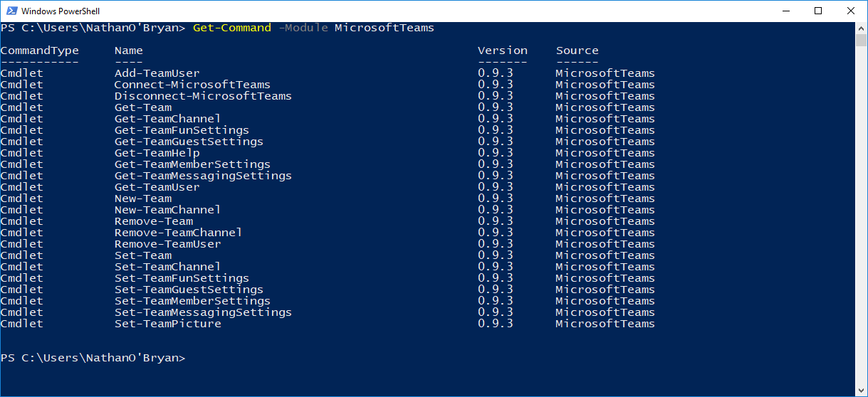Image resolution: width=868 pixels, height=397 pixels.
Task: Close the Windows PowerShell window
Action: pyautogui.click(x=851, y=11)
